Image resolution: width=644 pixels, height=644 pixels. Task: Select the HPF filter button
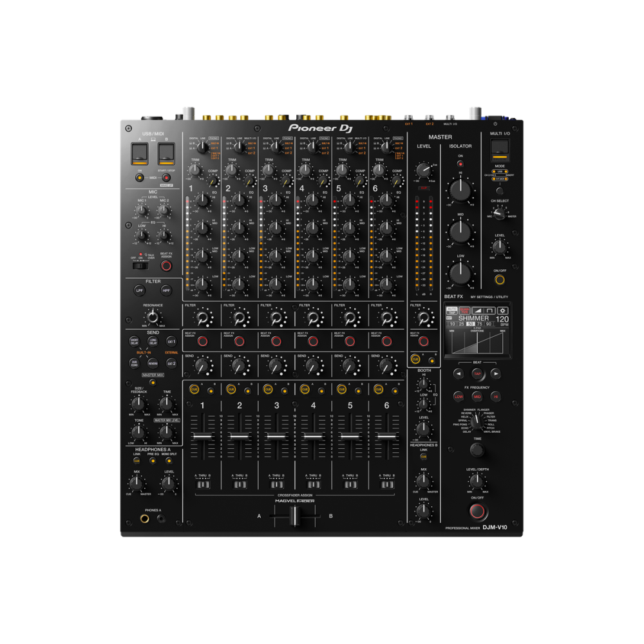pos(166,290)
